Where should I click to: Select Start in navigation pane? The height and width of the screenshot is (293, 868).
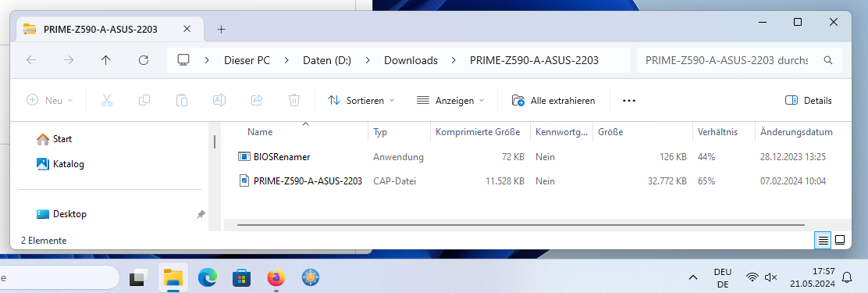pos(55,139)
